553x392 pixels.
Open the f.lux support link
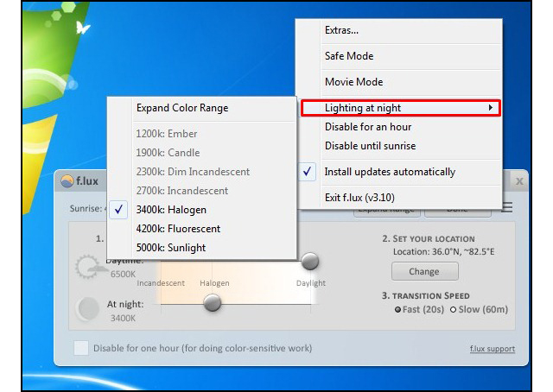click(x=493, y=349)
